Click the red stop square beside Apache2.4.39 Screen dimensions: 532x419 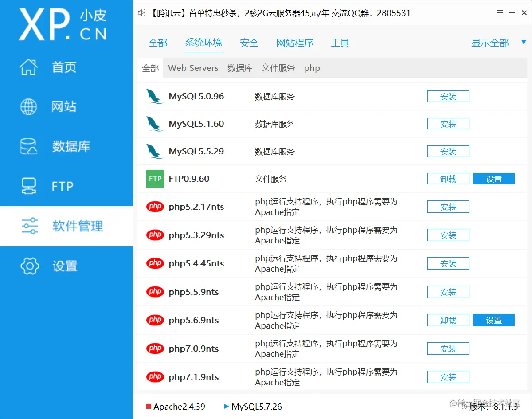click(x=149, y=407)
